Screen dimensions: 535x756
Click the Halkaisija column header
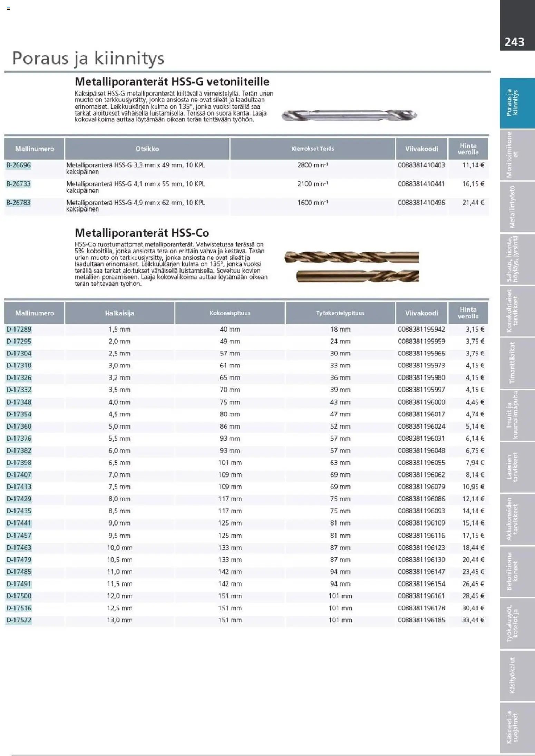tap(119, 313)
